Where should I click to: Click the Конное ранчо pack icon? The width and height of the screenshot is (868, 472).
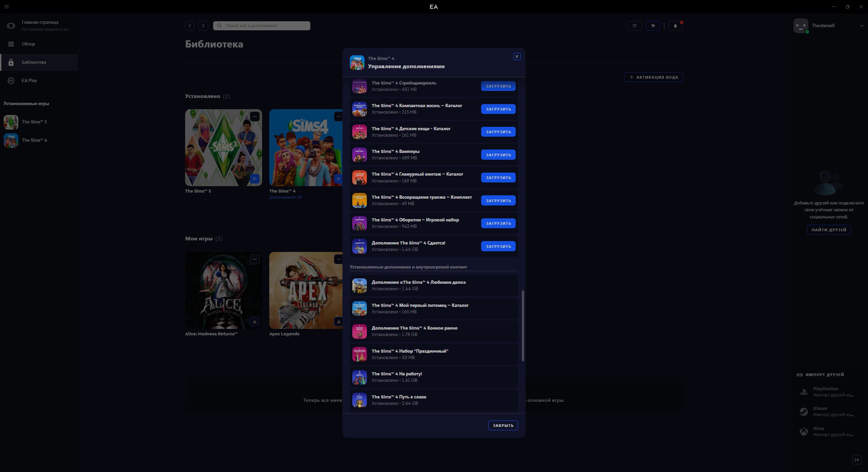point(359,331)
